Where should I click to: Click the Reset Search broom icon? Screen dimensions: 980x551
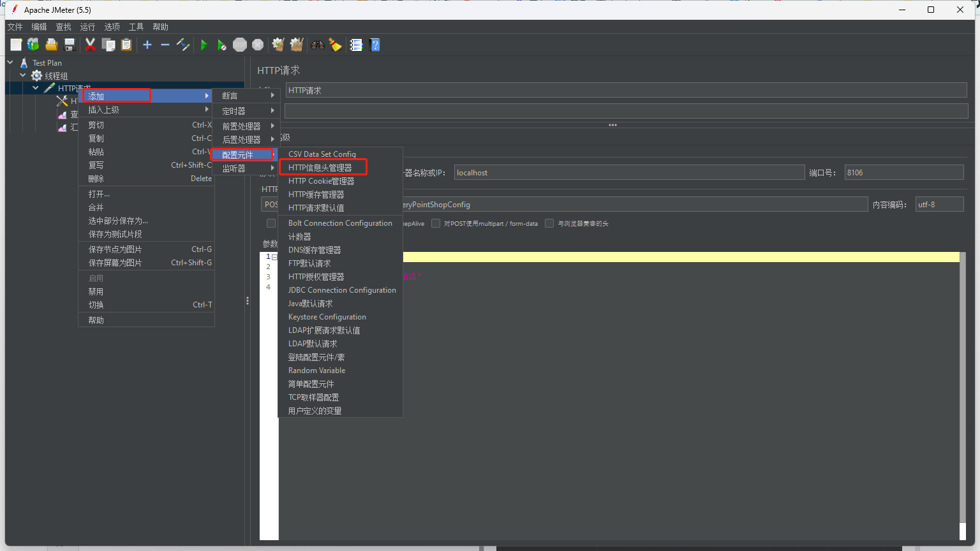click(x=335, y=45)
